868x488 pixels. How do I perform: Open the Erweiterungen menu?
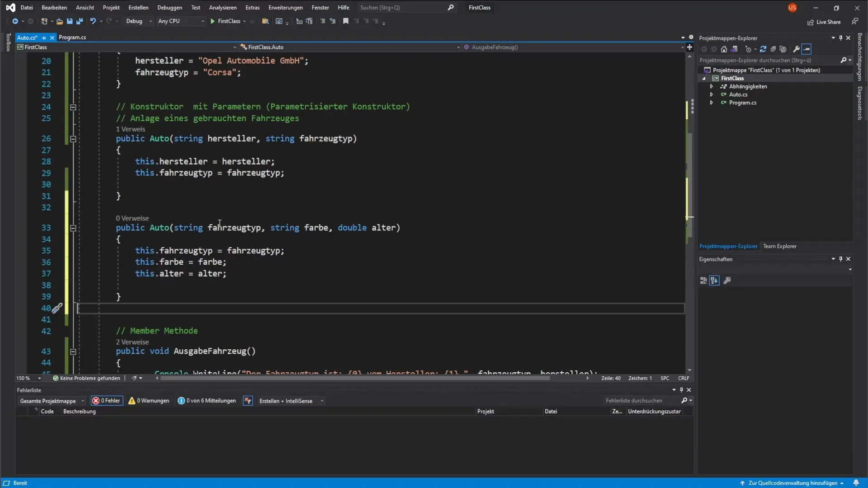(x=285, y=8)
